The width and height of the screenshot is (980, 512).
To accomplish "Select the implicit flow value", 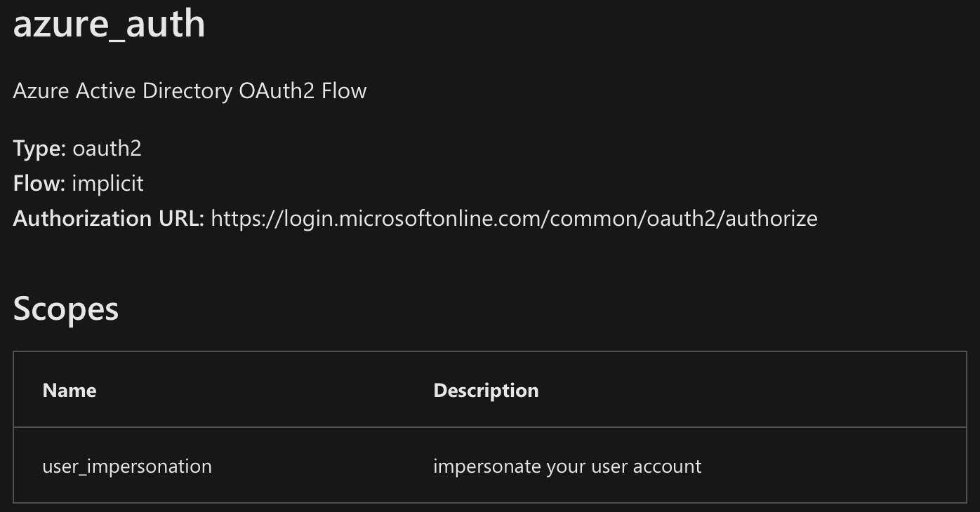I will tap(107, 184).
